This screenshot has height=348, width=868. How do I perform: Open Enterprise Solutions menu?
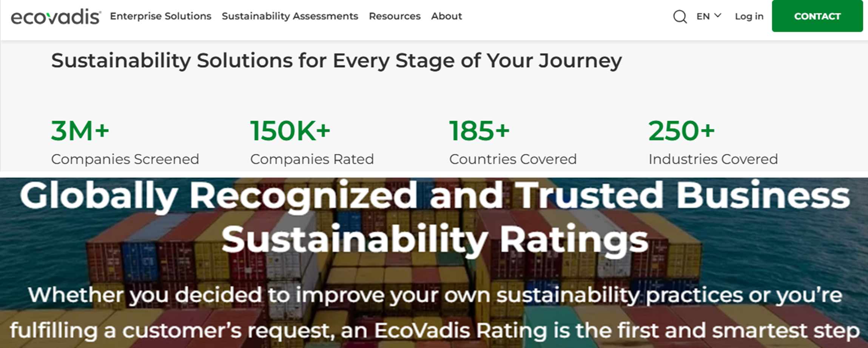160,16
